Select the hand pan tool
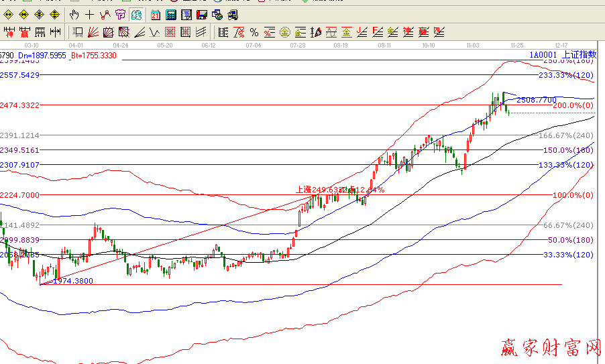The height and width of the screenshot is (364, 605). (x=74, y=14)
